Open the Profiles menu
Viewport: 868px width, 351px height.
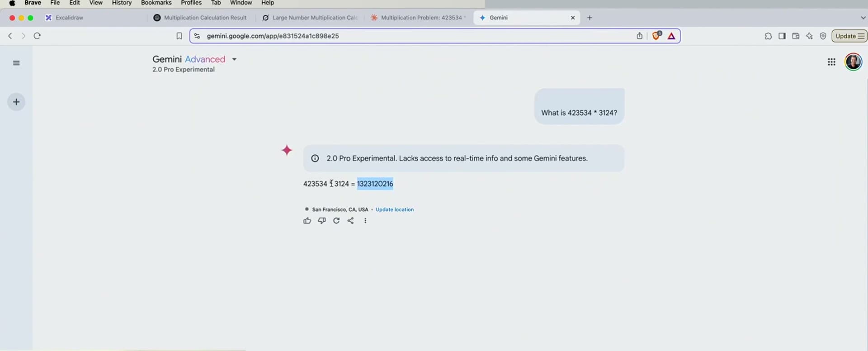191,3
